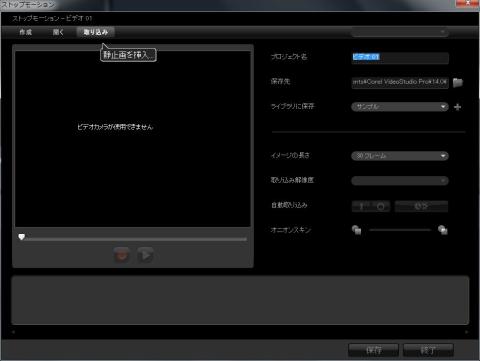Click the 保存 (Save) button

pyautogui.click(x=373, y=350)
